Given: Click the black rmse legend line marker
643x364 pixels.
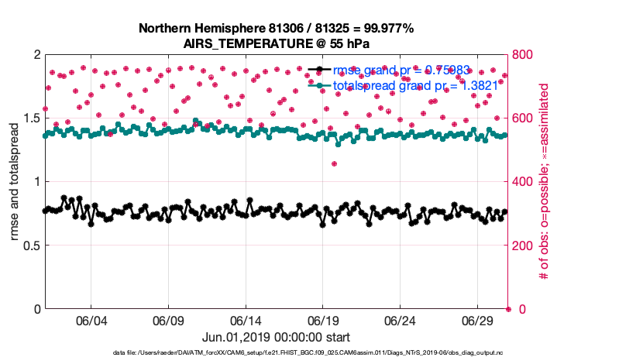Looking at the screenshot, I should coord(320,70).
